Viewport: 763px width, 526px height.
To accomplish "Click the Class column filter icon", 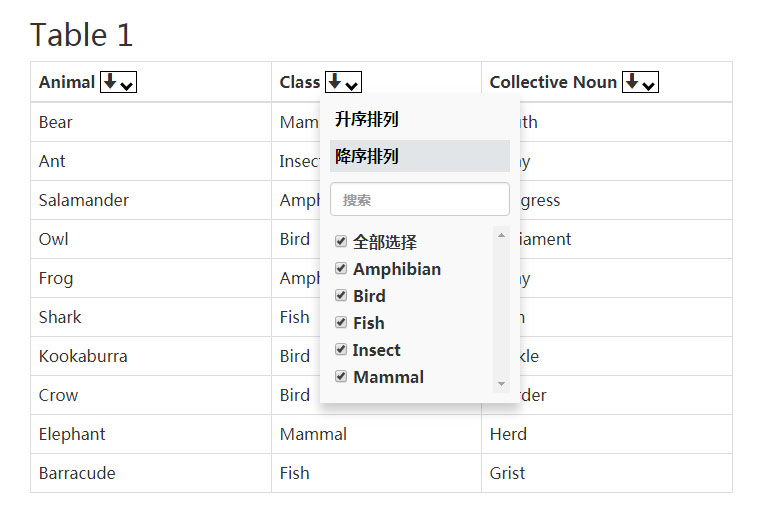I will tap(343, 82).
